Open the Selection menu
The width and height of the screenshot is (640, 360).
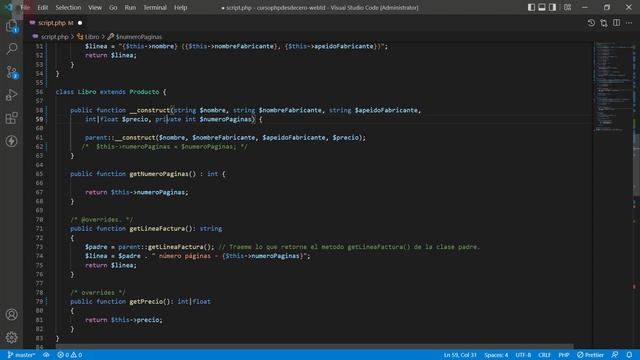point(68,7)
